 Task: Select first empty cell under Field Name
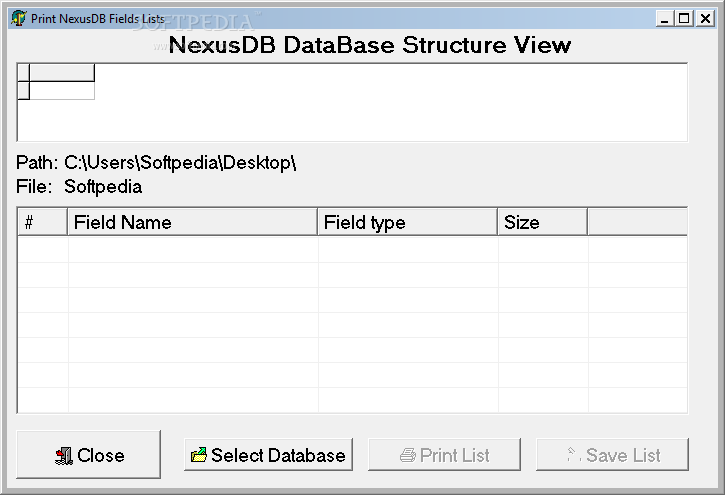pyautogui.click(x=193, y=250)
